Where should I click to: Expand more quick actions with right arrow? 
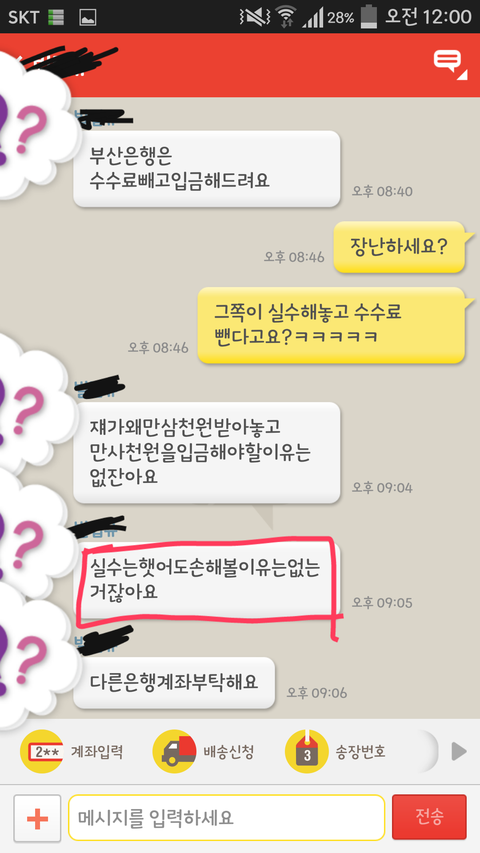459,752
